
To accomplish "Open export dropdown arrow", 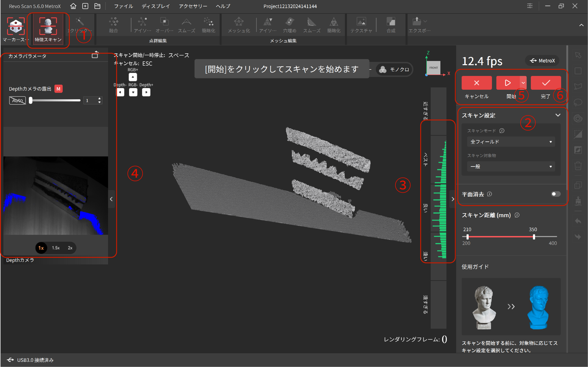I will pyautogui.click(x=425, y=21).
